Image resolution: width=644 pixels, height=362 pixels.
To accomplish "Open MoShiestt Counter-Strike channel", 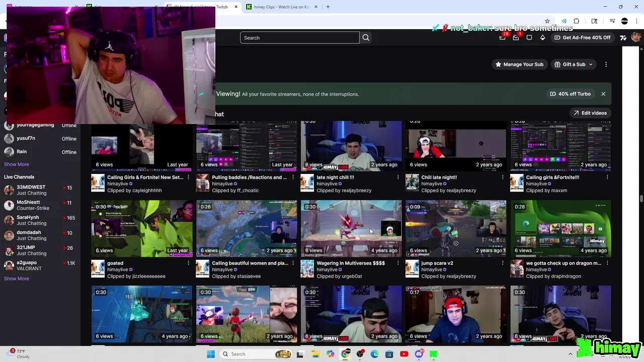I will (x=40, y=205).
